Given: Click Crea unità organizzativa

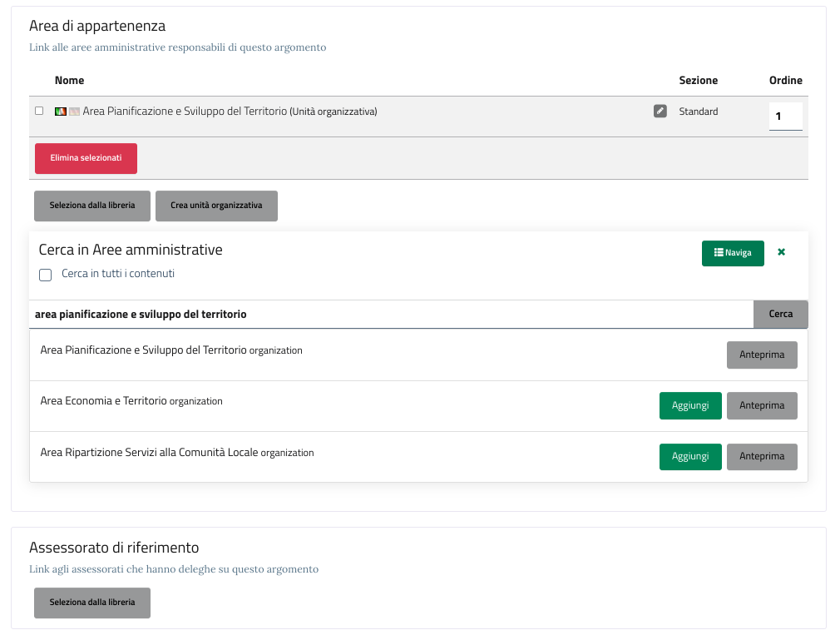Looking at the screenshot, I should click(x=216, y=206).
